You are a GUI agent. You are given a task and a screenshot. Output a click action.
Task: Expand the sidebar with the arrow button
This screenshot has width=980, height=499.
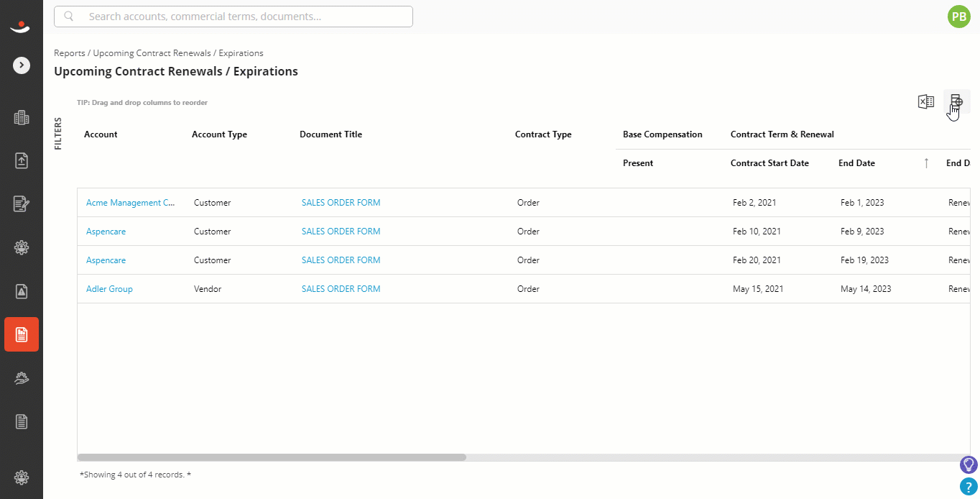[22, 65]
